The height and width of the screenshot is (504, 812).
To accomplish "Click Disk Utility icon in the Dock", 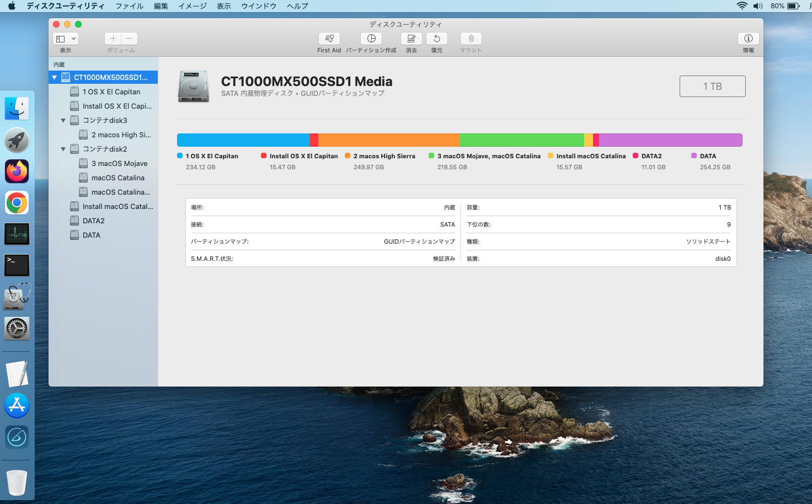I will pos(17,297).
